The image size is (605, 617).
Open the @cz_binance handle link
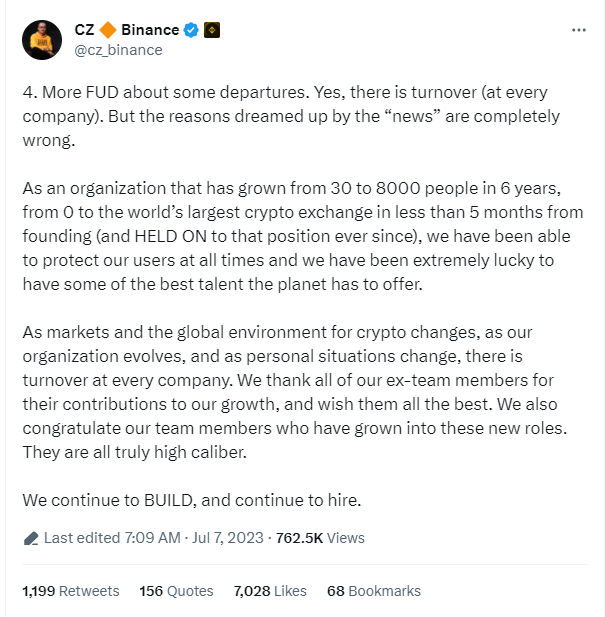[x=118, y=49]
